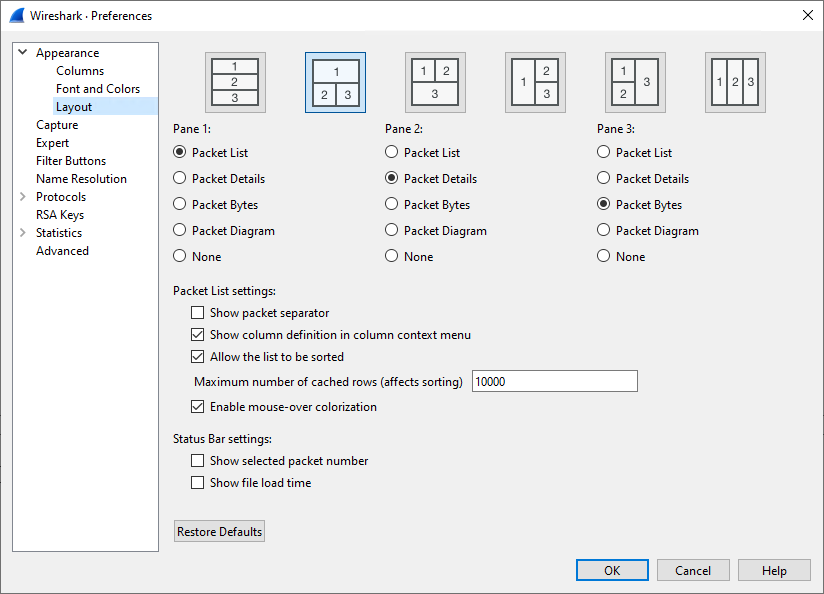This screenshot has height=594, width=824.
Task: Pick the two-left one-right layout preview
Action: tap(635, 82)
